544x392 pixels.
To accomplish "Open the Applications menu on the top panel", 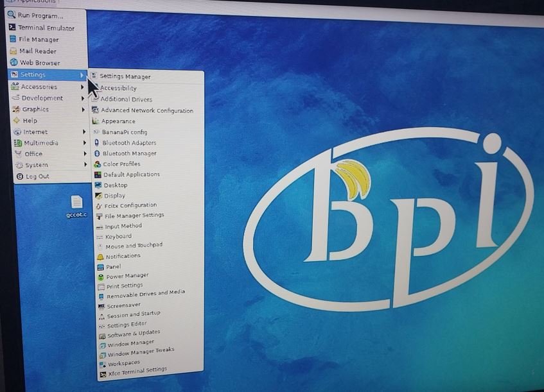I will [33, 1].
